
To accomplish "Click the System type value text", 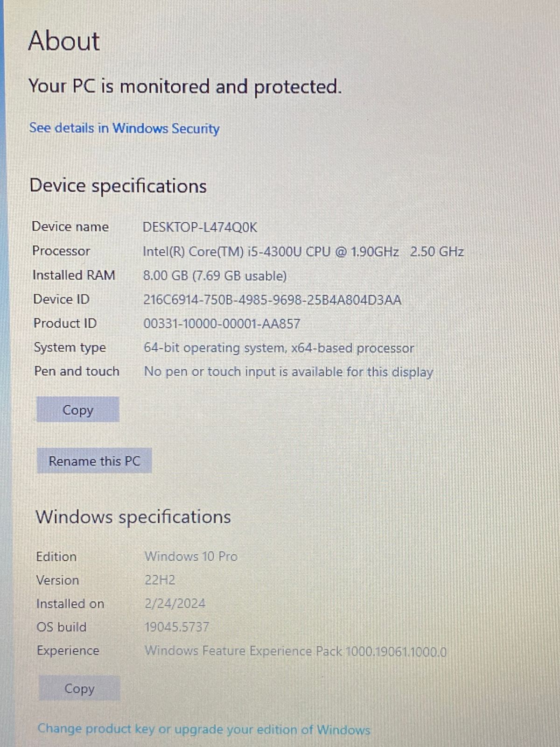I will point(279,348).
